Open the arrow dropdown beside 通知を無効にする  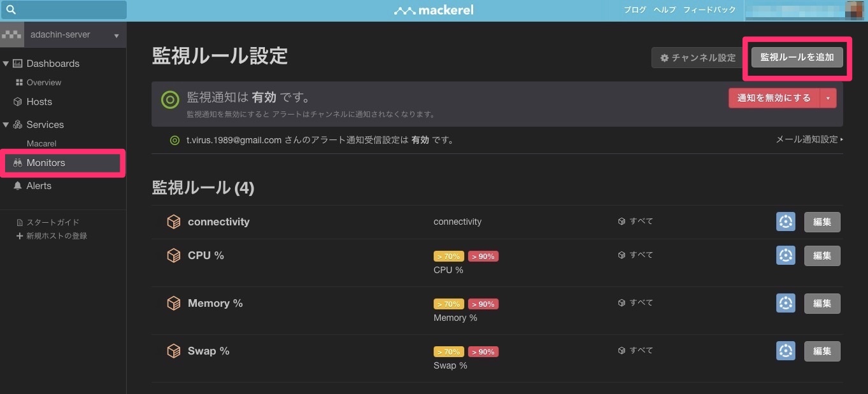828,98
